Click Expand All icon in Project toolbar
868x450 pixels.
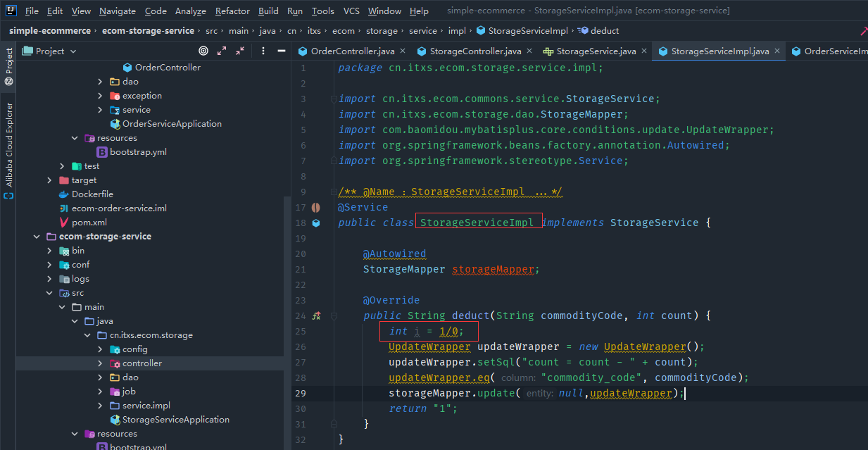tap(222, 51)
